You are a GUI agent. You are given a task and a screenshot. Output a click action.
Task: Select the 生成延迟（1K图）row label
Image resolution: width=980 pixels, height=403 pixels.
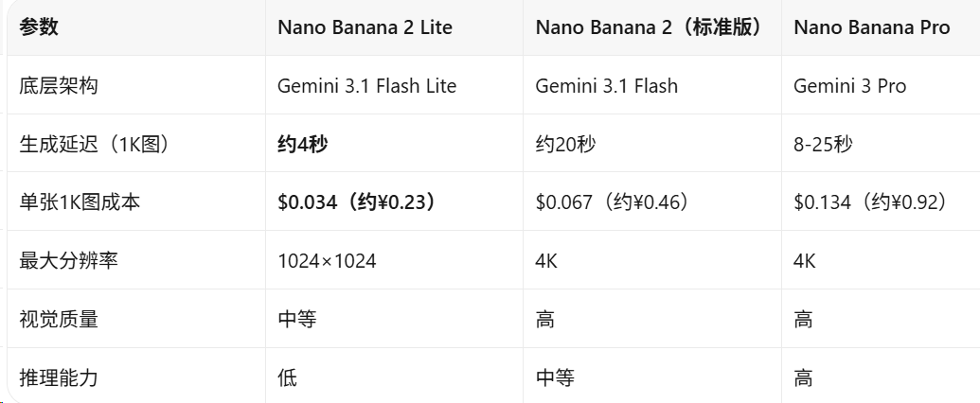95,145
